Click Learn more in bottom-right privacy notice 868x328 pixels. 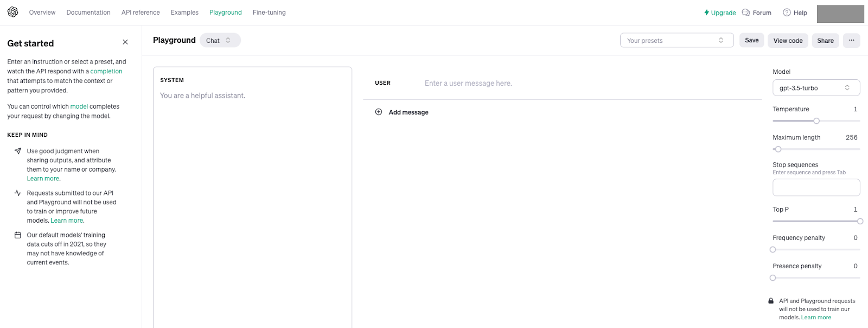coord(816,318)
